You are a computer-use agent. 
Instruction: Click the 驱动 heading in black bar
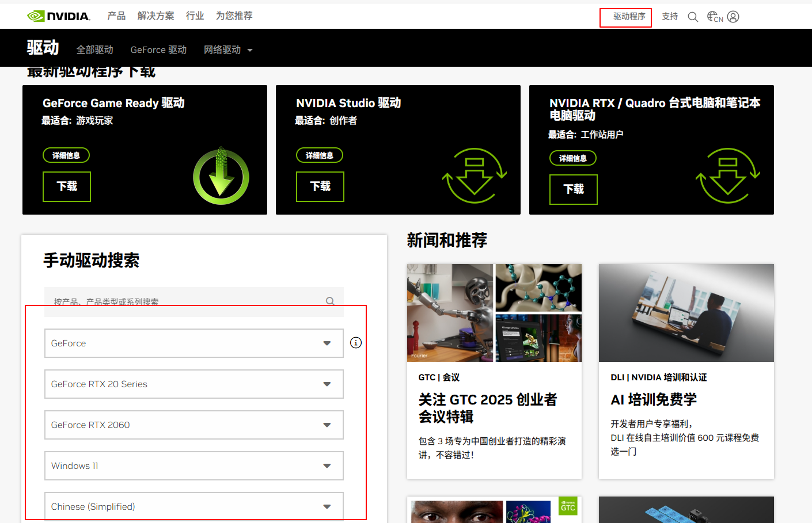[x=43, y=48]
